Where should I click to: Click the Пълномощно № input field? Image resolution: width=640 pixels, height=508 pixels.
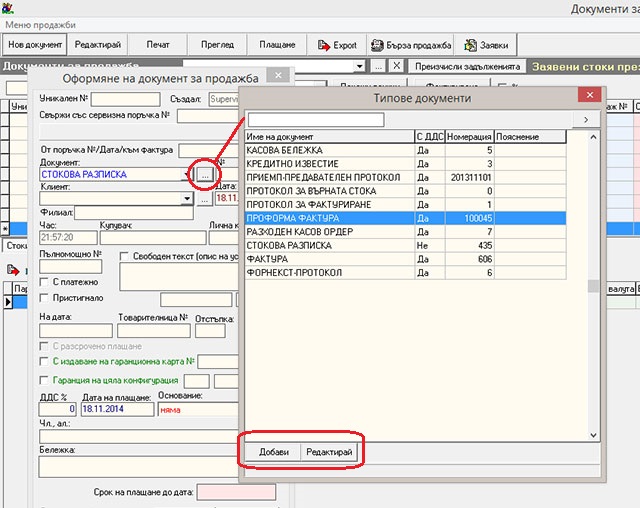tap(71, 266)
